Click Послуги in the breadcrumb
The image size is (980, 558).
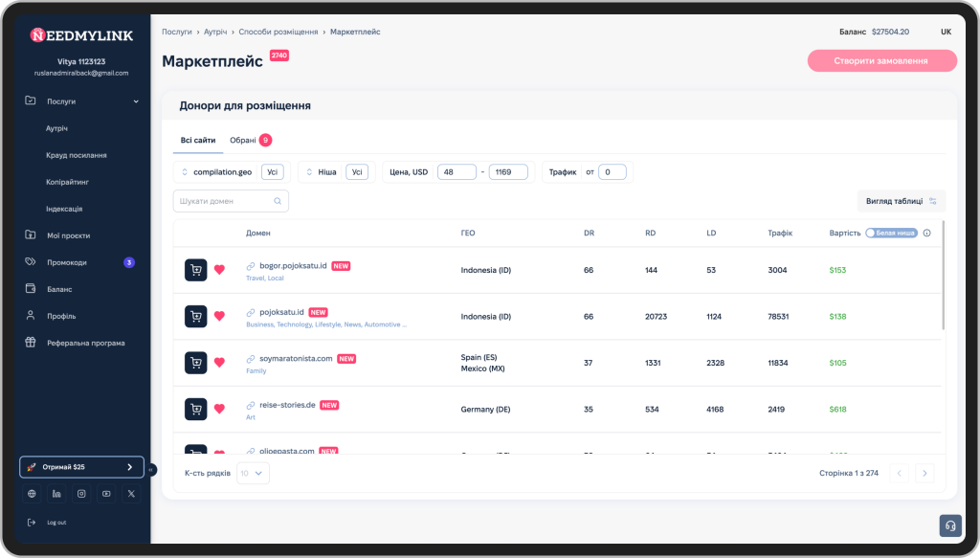pyautogui.click(x=177, y=32)
